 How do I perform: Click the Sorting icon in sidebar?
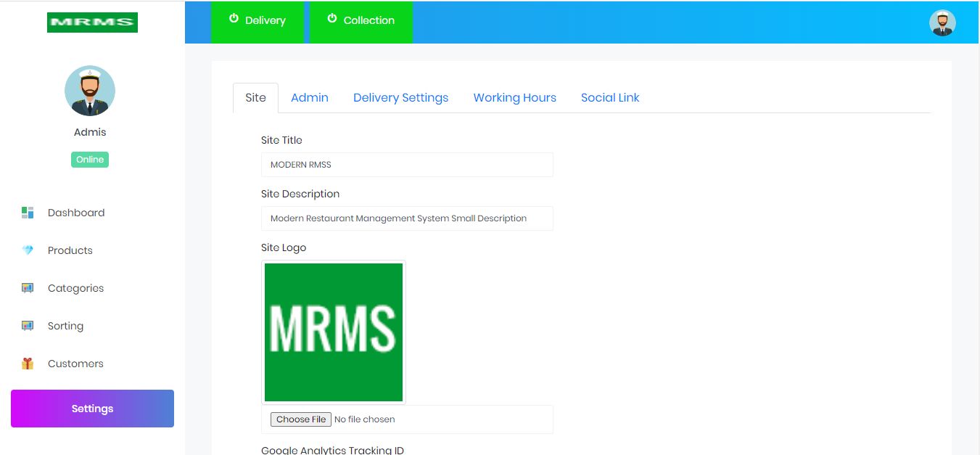(28, 326)
